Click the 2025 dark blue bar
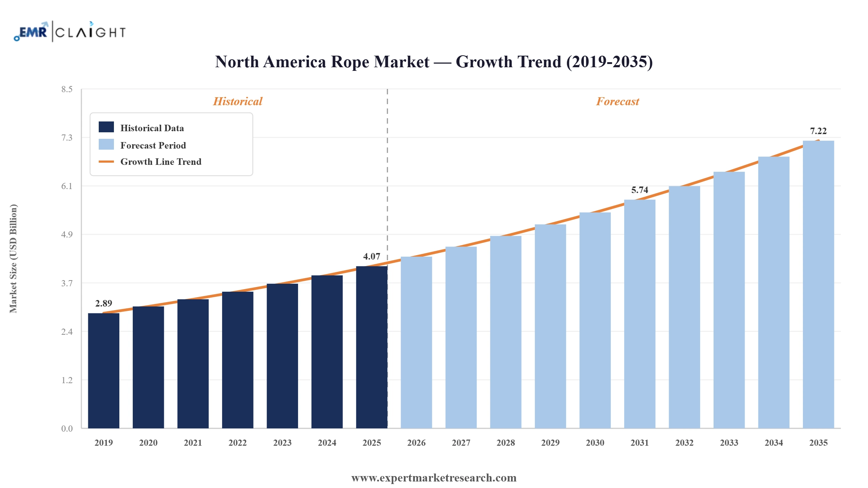The image size is (868, 488). 372,347
